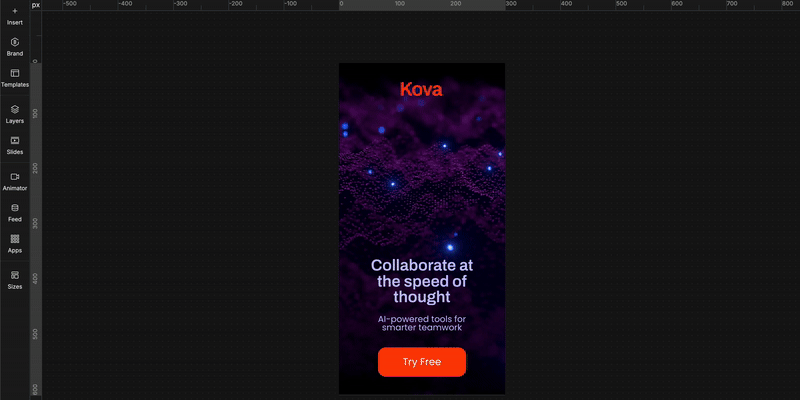
Task: Open the Brand kit panel
Action: [x=15, y=46]
